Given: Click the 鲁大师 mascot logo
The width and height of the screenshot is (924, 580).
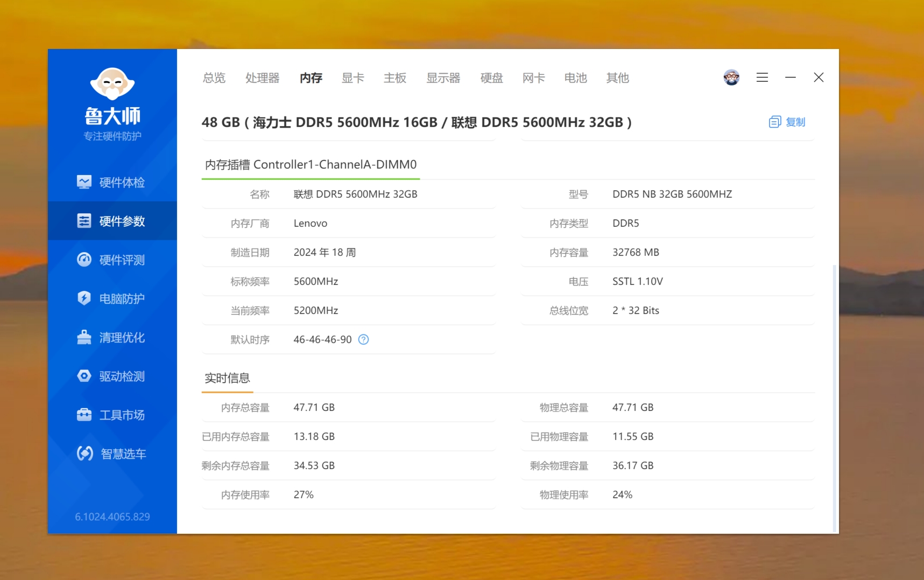Looking at the screenshot, I should click(112, 84).
